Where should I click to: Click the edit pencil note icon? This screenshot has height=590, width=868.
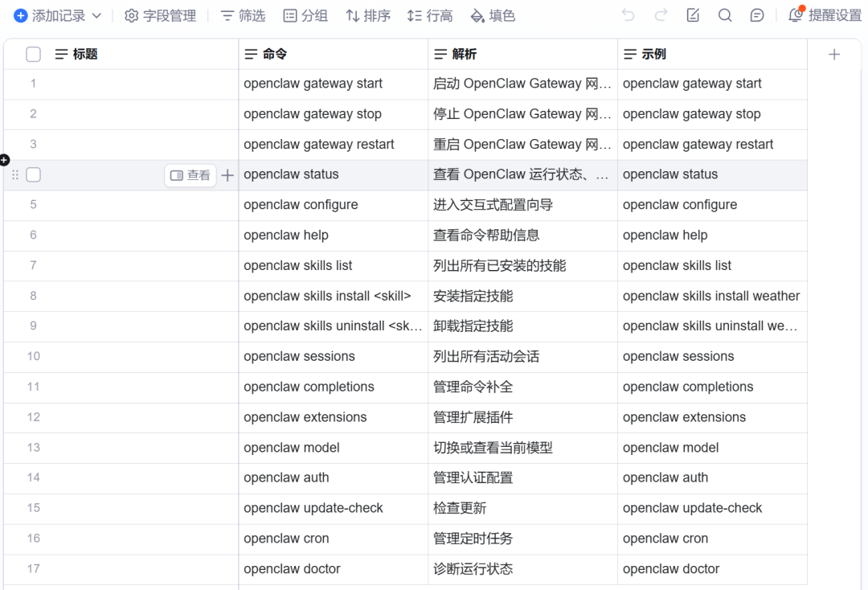(693, 15)
